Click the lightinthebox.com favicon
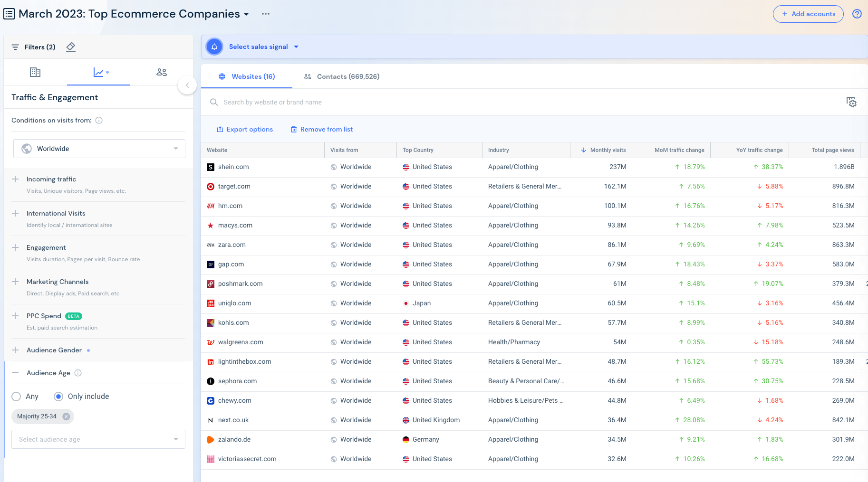The image size is (868, 482). pos(211,362)
